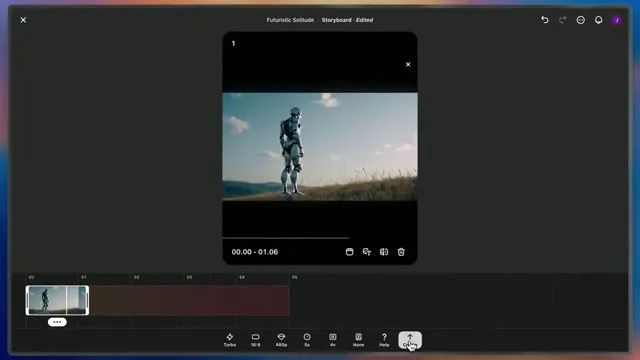Click the split card icon
The width and height of the screenshot is (640, 360).
click(x=384, y=252)
